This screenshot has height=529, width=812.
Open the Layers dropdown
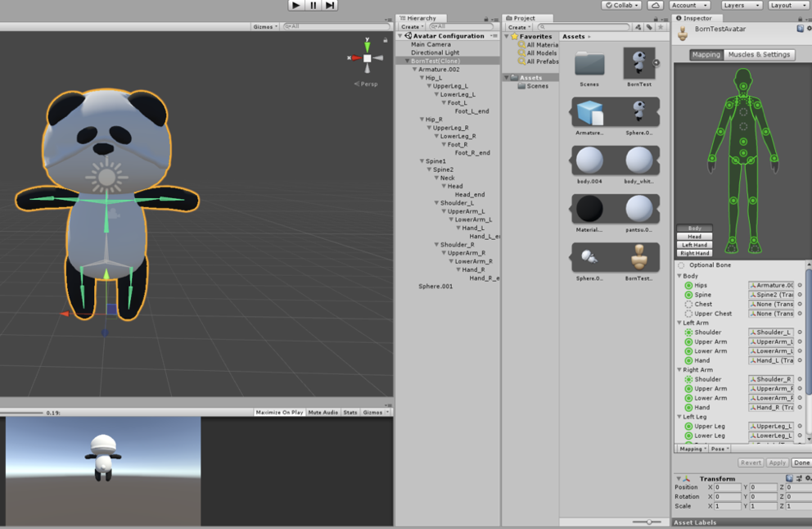tap(742, 5)
